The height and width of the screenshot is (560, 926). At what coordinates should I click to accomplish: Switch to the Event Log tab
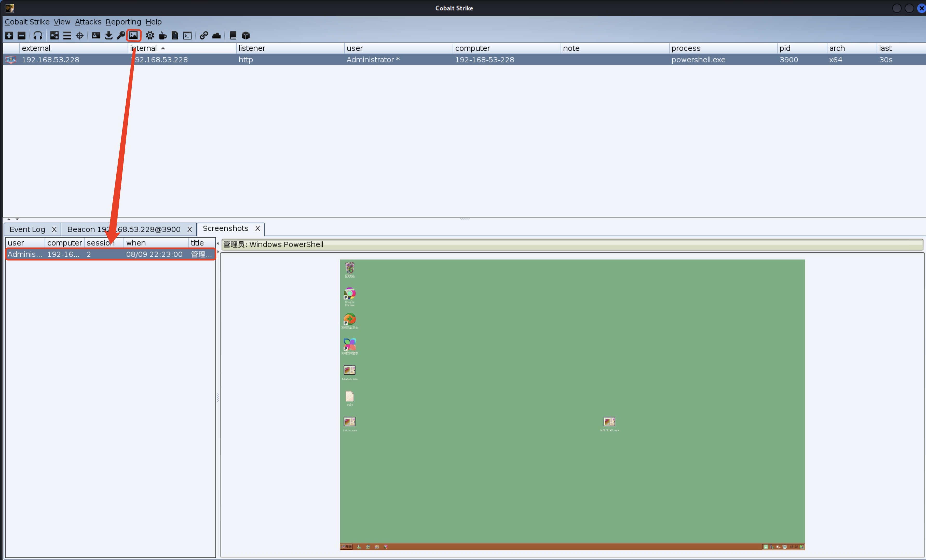point(28,229)
